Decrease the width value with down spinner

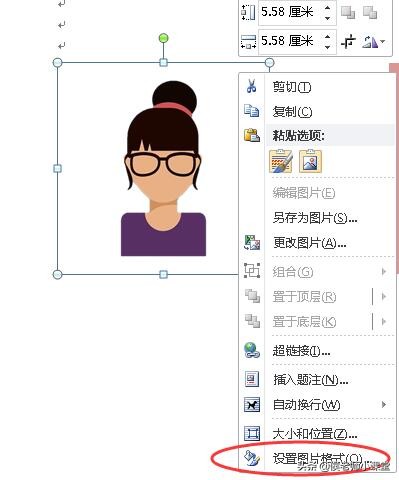(328, 47)
